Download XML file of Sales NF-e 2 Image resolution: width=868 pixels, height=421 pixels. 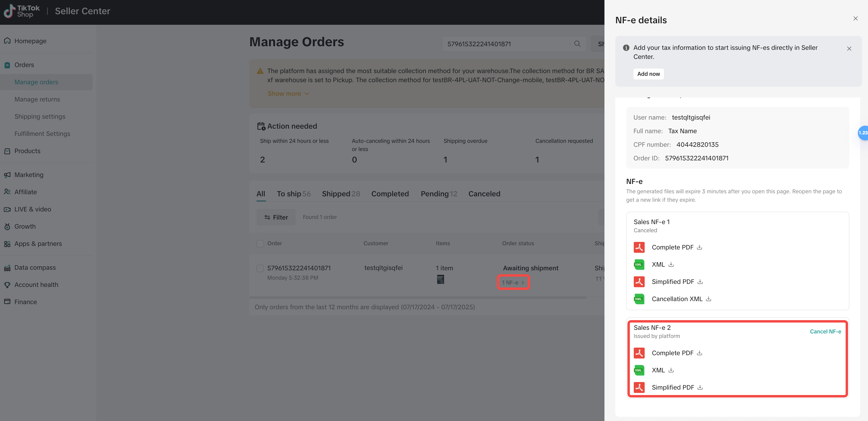[x=671, y=370]
